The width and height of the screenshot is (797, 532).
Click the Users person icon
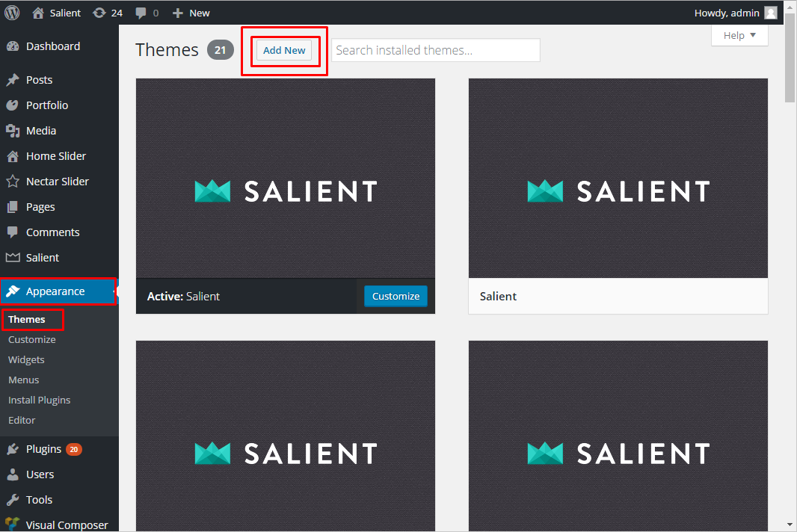(13, 474)
